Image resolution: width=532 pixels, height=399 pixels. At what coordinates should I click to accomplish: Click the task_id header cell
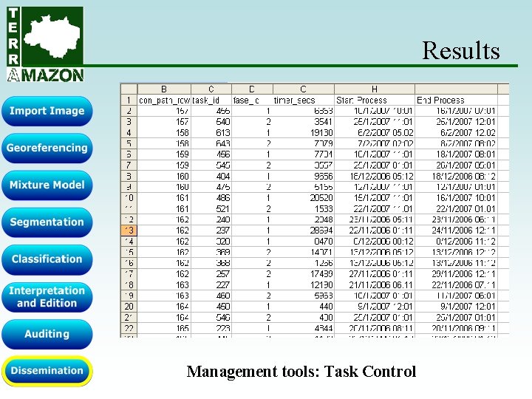[x=211, y=100]
